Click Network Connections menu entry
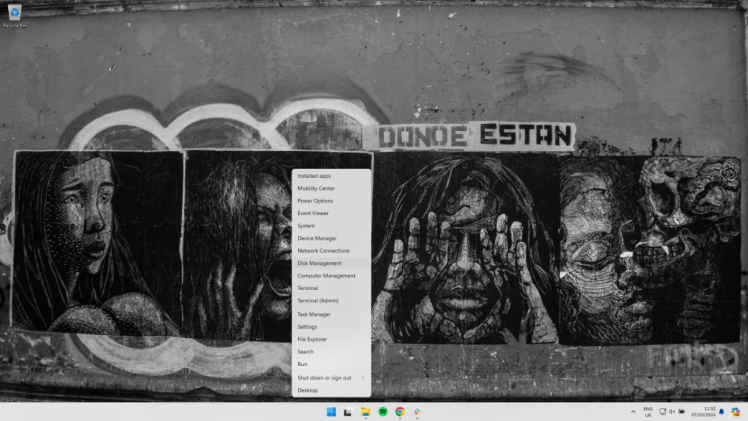 click(323, 251)
